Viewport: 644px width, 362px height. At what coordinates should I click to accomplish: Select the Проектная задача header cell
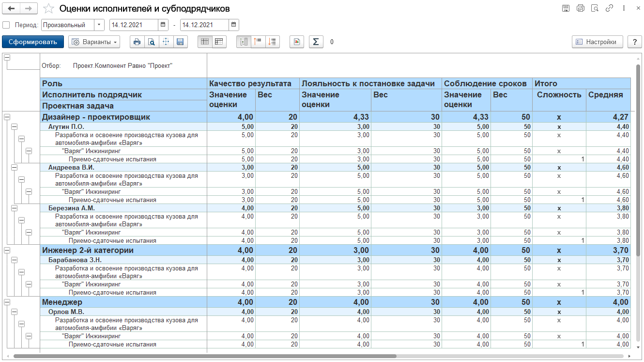point(124,106)
